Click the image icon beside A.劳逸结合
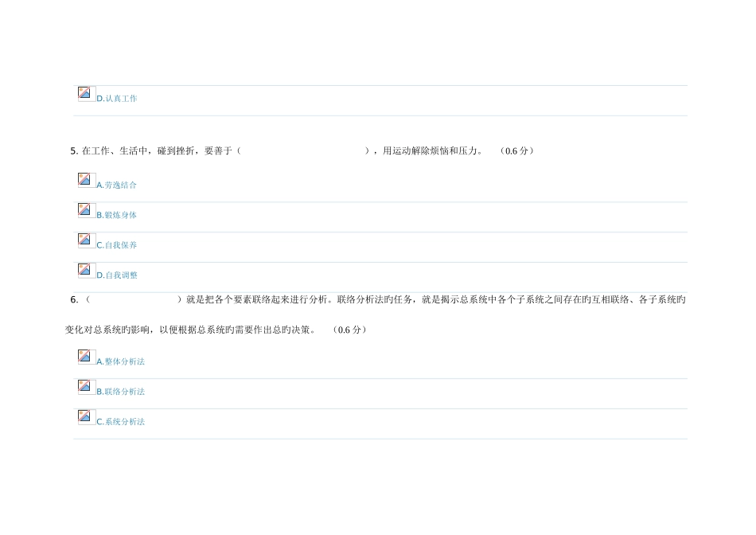 tap(86, 180)
